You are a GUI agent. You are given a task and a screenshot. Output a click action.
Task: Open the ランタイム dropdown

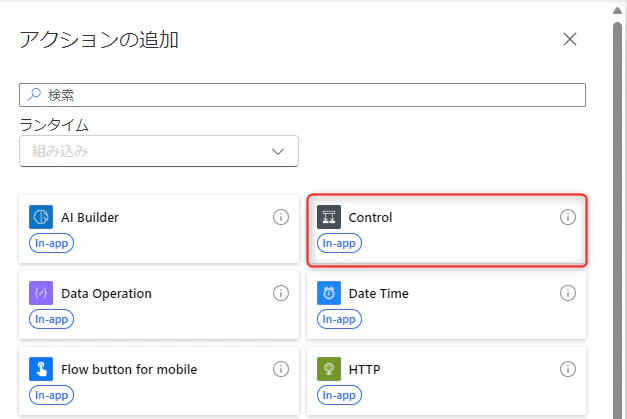159,151
